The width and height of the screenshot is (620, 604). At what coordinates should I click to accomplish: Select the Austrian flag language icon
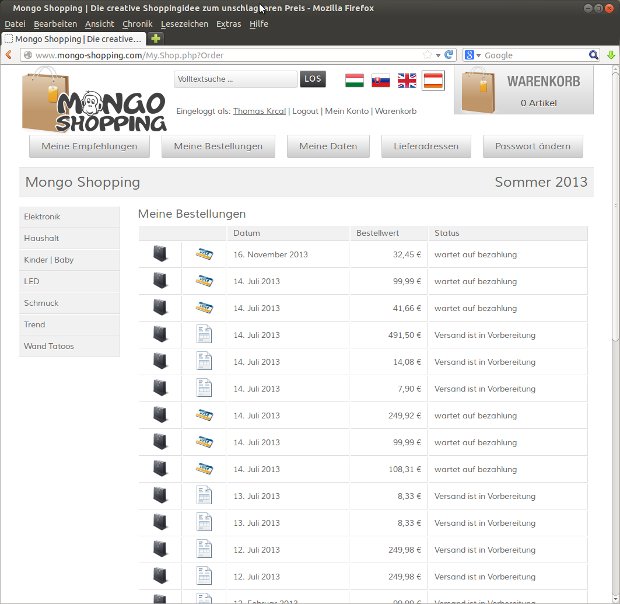tap(433, 81)
